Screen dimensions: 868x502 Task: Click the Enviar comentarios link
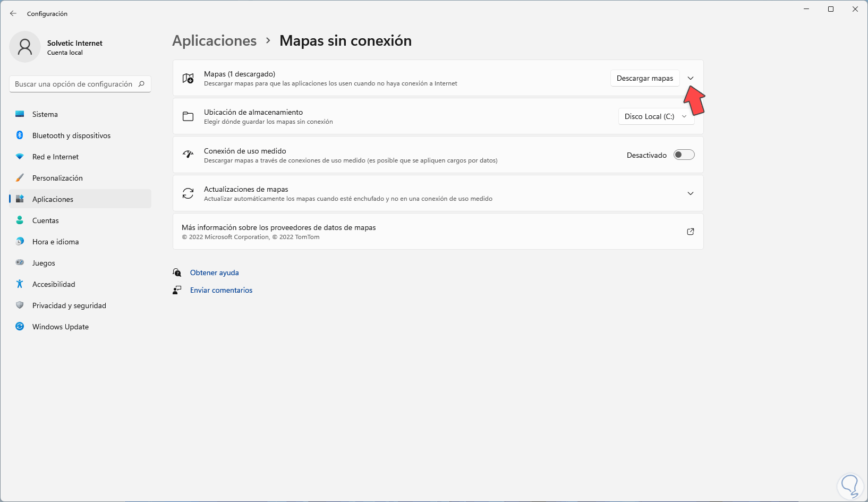pos(221,290)
